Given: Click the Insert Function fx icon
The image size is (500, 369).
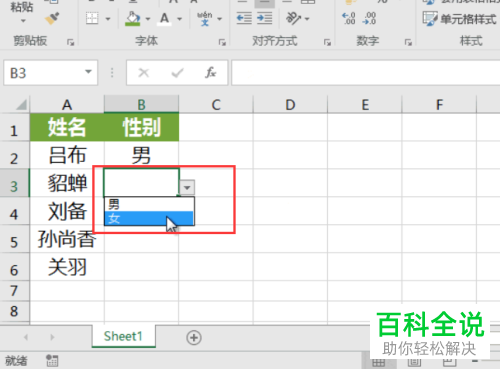Looking at the screenshot, I should [211, 72].
